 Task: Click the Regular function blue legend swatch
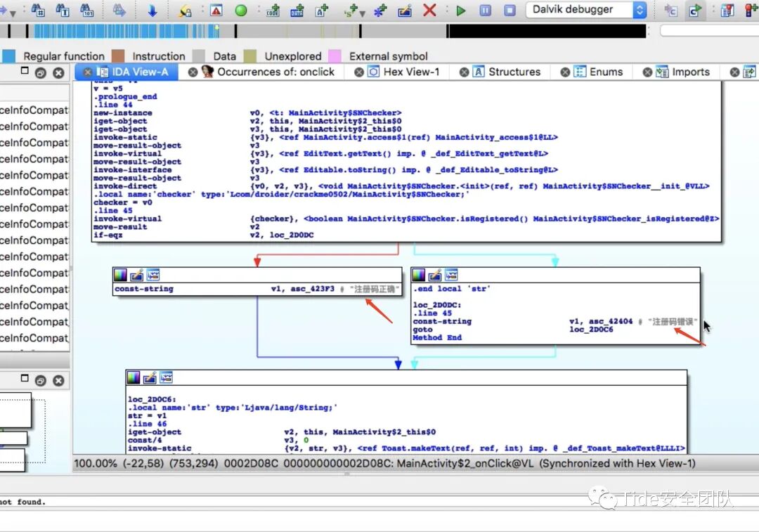click(x=8, y=56)
